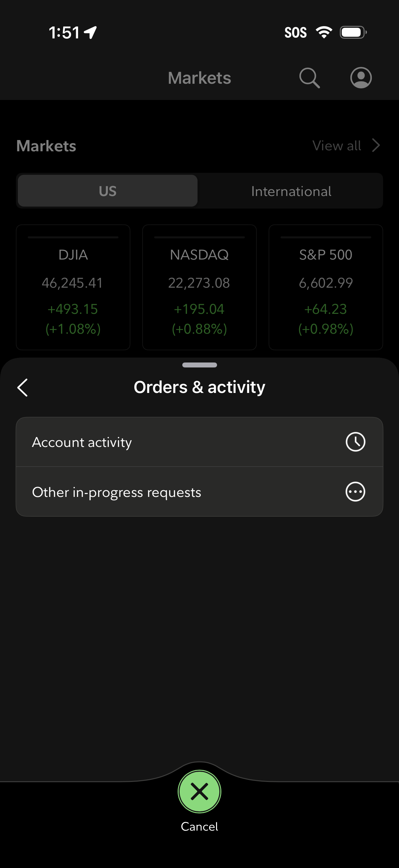Switch to the US markets segment
Screen dimensions: 399x868
tap(108, 191)
